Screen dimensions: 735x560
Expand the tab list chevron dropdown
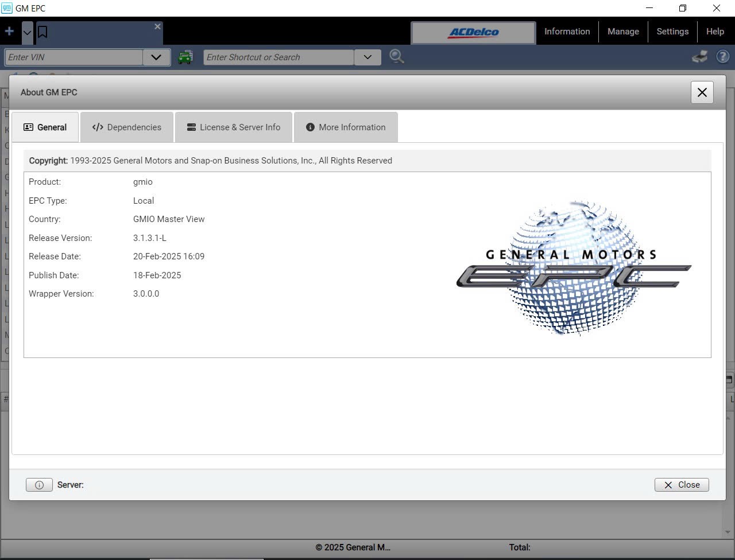point(26,33)
